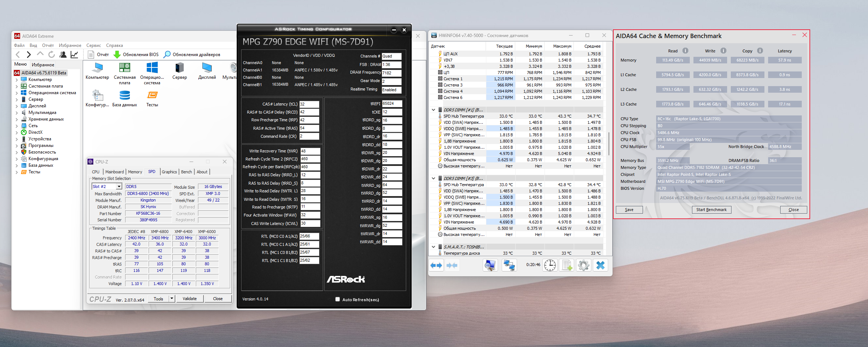Screen dimensions: 868x347
Task: Open the Файл menu in AIDA64
Action: [x=19, y=45]
